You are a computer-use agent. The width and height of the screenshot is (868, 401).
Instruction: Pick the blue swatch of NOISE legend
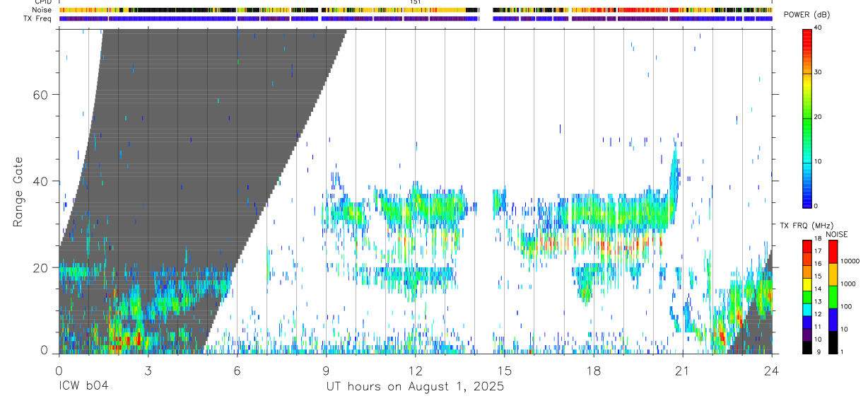pos(833,319)
